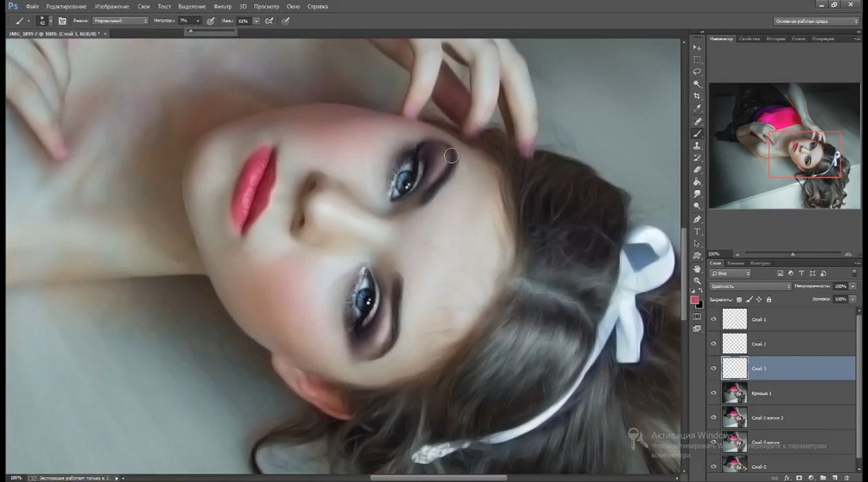Change screen mode icon in toolbox
The image size is (868, 482).
[697, 329]
